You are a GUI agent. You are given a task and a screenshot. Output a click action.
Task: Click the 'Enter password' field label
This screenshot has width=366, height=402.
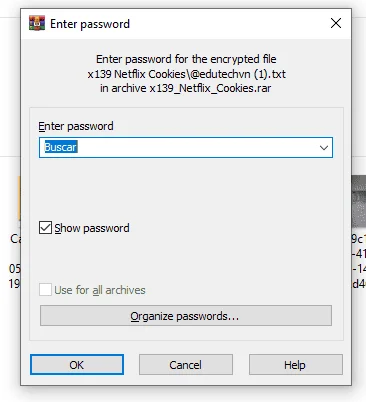[76, 126]
